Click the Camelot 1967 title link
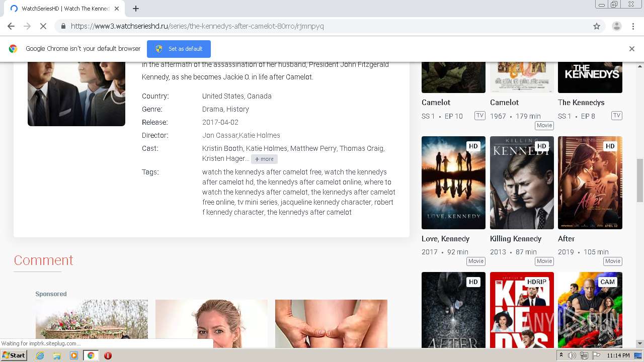This screenshot has width=644, height=362. [x=504, y=103]
